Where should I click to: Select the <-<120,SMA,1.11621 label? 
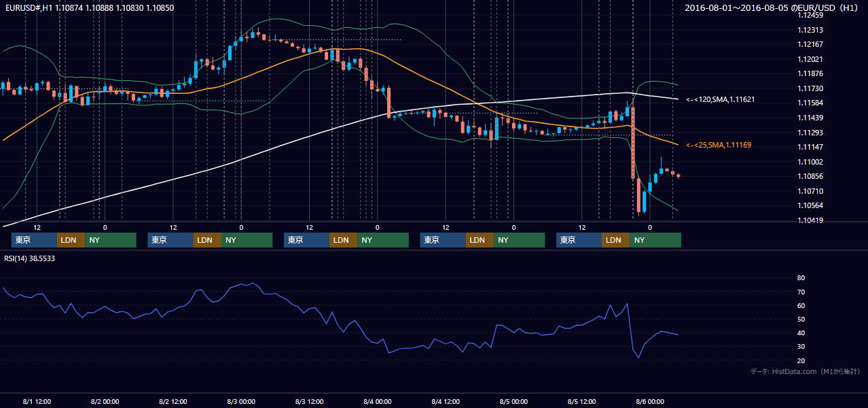tap(720, 99)
